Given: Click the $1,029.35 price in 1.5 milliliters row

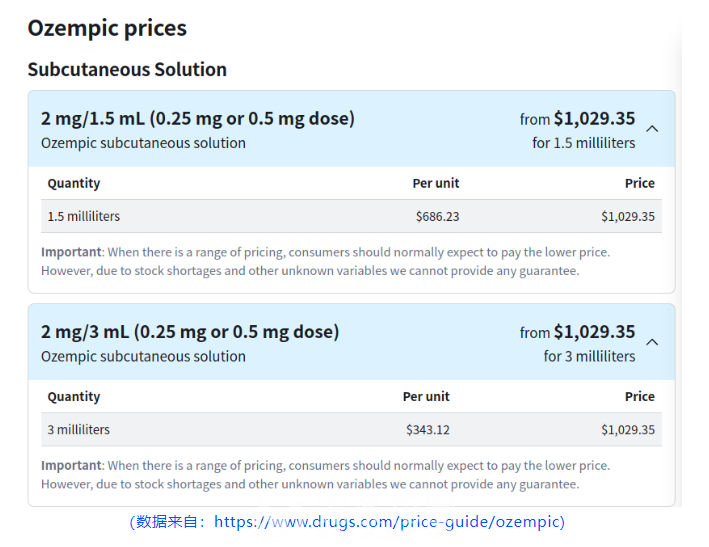Looking at the screenshot, I should pos(628,216).
